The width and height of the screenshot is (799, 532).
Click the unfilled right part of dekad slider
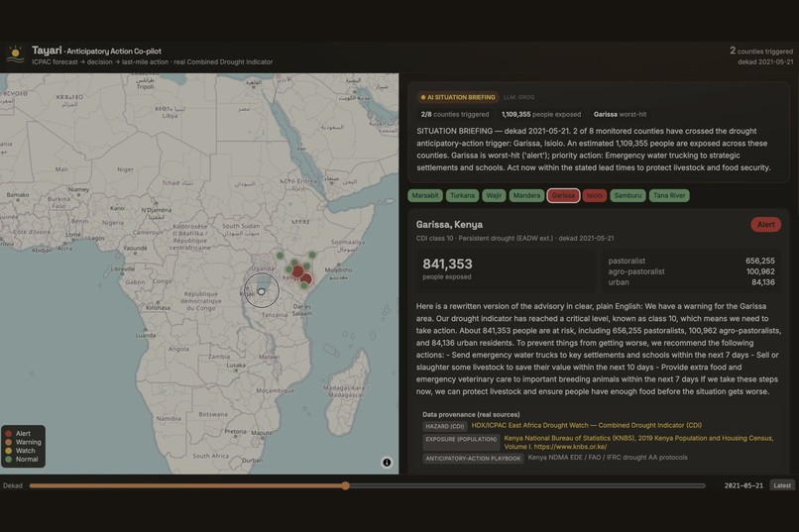tap(527, 485)
